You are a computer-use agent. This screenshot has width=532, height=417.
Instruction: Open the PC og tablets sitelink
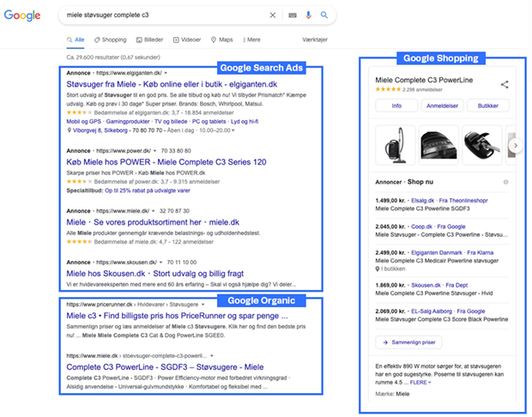tap(209, 122)
